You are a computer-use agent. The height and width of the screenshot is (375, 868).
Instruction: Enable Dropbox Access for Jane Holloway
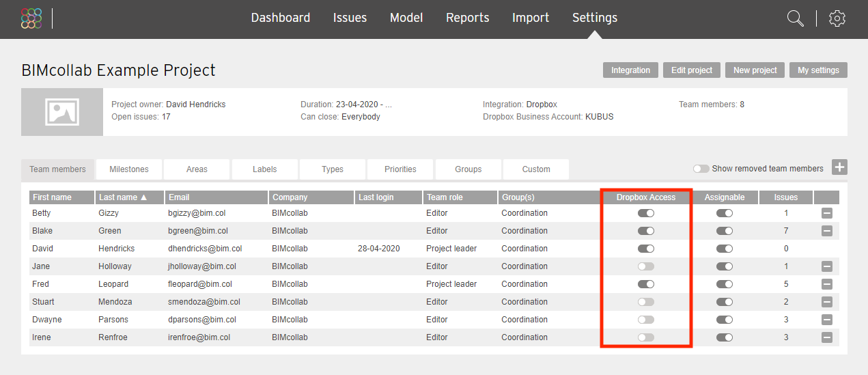646,266
